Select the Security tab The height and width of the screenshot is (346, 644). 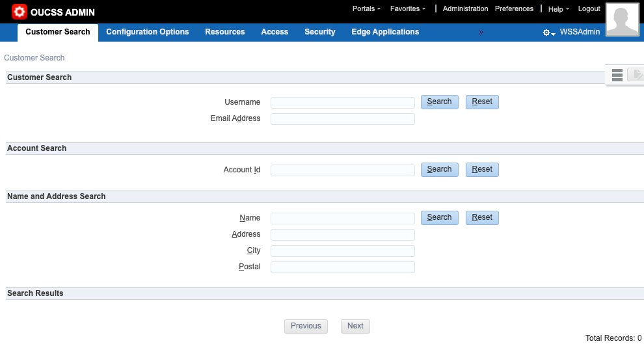320,32
